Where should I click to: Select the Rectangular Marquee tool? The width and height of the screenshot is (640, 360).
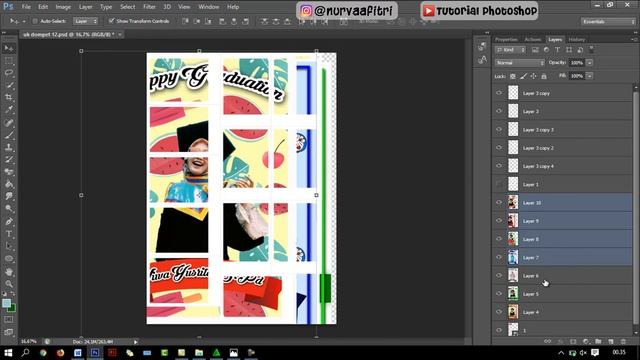point(9,61)
